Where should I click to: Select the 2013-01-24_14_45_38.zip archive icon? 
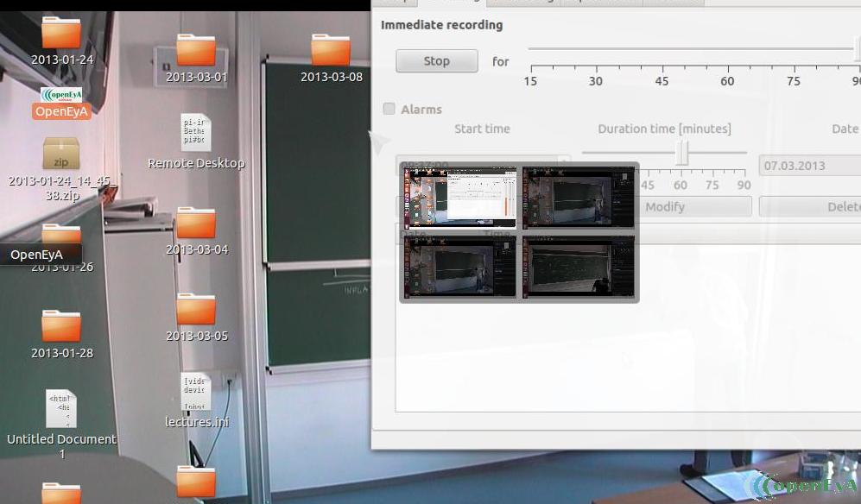click(x=61, y=153)
